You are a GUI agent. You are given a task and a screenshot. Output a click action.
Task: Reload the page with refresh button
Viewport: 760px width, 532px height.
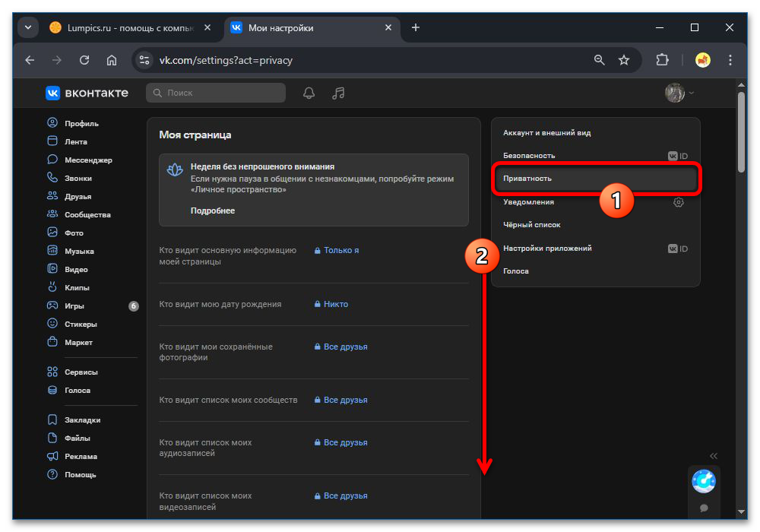(x=84, y=60)
